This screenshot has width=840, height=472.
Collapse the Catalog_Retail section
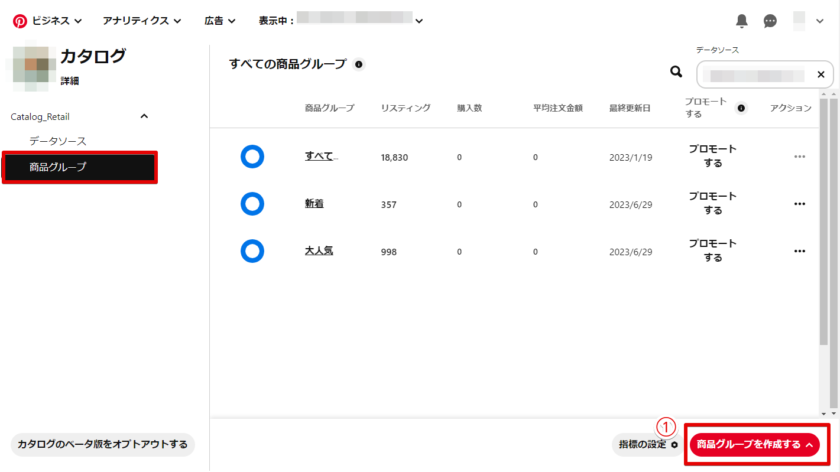(144, 116)
